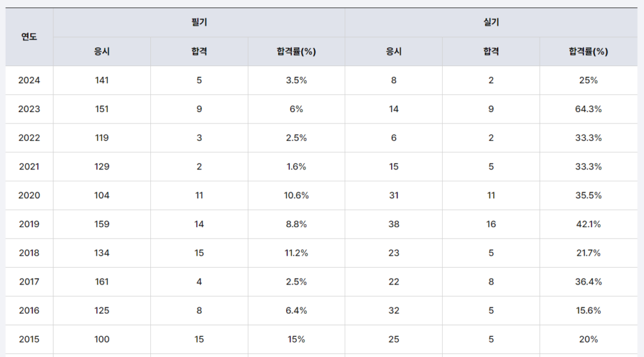Viewport: 644px width, 357px height.
Task: Select the 2024 year cell
Action: 29,81
